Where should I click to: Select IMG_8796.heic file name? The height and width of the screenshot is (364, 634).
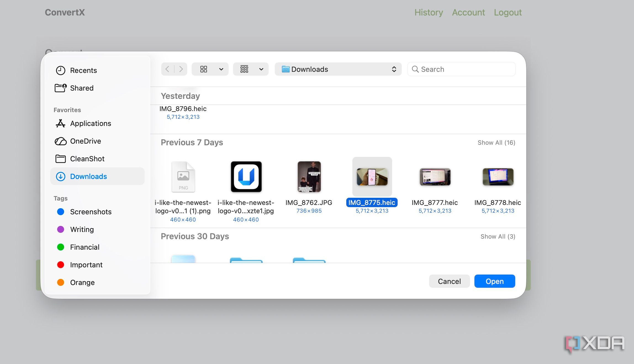(x=183, y=109)
